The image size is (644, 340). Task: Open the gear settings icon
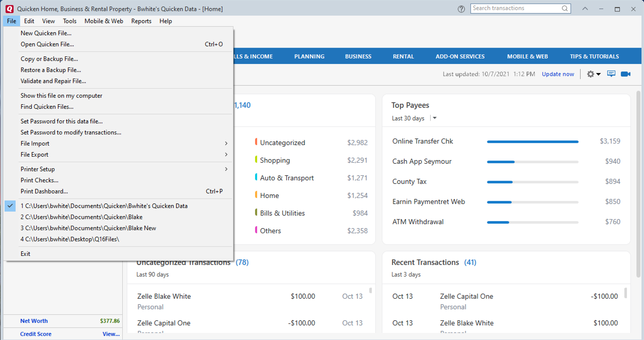click(x=591, y=74)
